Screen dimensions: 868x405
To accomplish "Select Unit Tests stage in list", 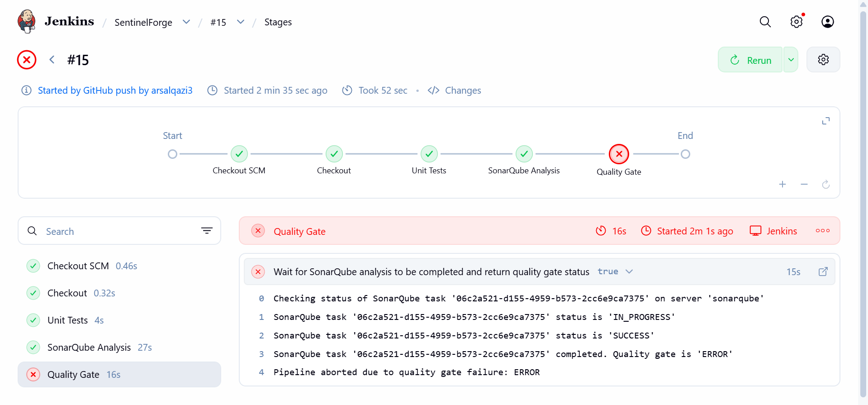I will (x=119, y=320).
